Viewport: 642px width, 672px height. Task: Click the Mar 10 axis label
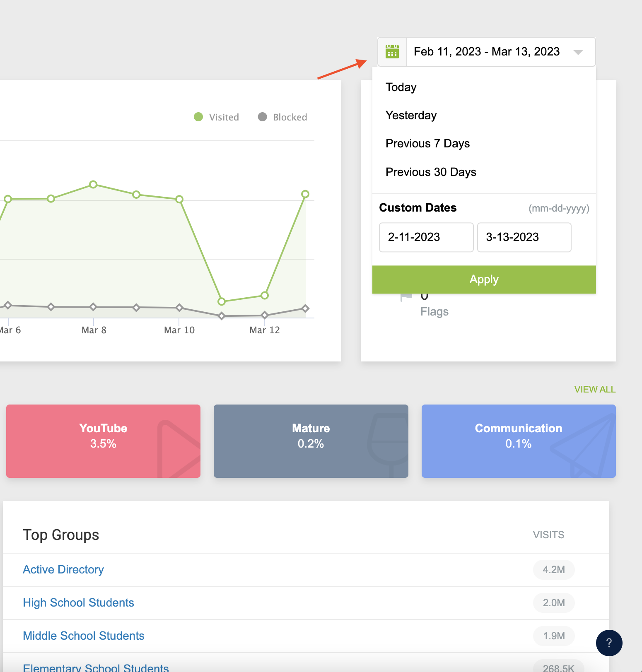click(x=179, y=330)
